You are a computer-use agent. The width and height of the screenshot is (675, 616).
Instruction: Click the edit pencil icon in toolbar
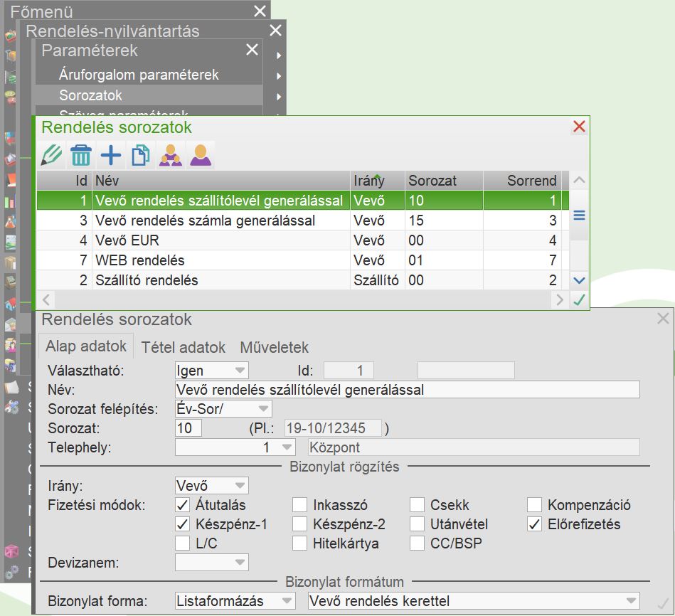pos(52,155)
